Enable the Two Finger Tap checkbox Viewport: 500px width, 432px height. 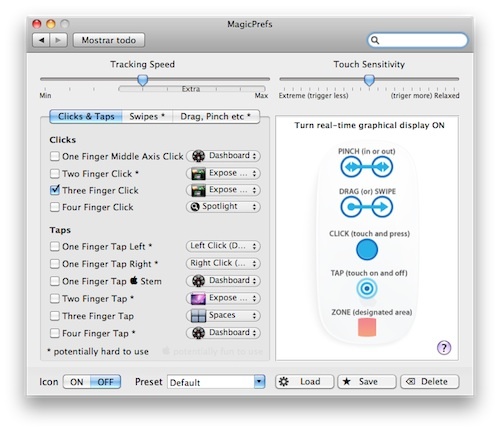55,298
